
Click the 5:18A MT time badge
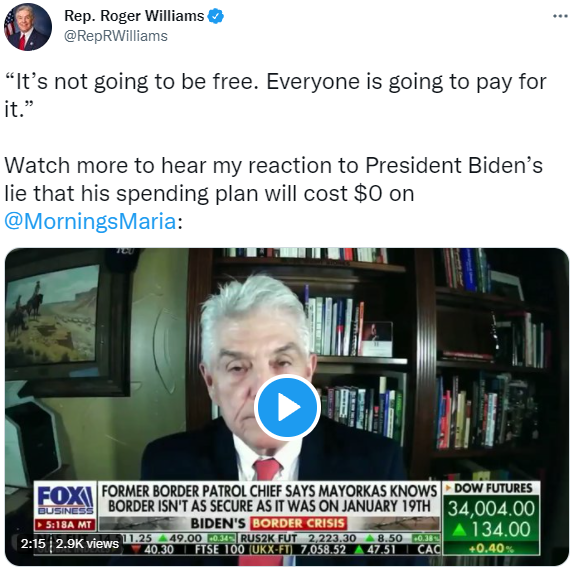pyautogui.click(x=65, y=525)
